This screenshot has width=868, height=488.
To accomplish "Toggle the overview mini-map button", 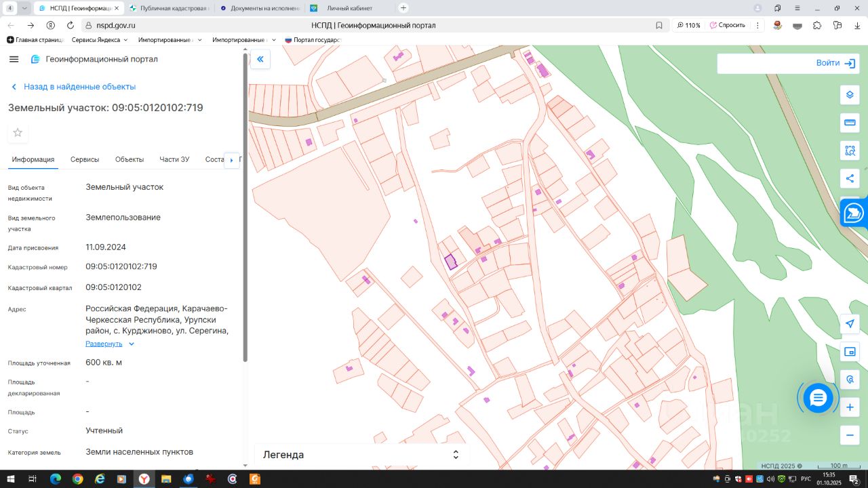I will 850,352.
